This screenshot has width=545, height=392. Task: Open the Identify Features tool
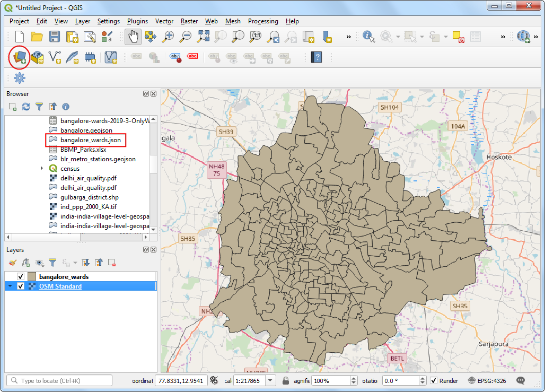click(x=368, y=37)
